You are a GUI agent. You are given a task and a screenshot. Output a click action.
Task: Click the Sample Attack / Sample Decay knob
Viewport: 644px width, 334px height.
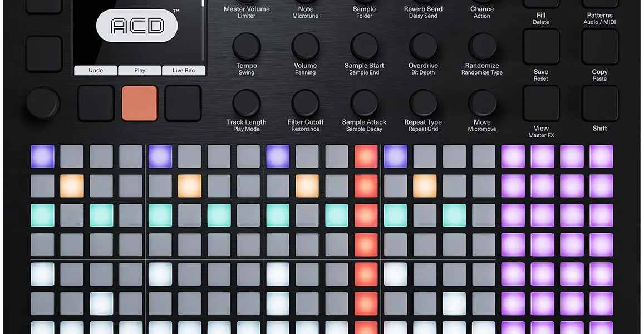click(x=364, y=103)
